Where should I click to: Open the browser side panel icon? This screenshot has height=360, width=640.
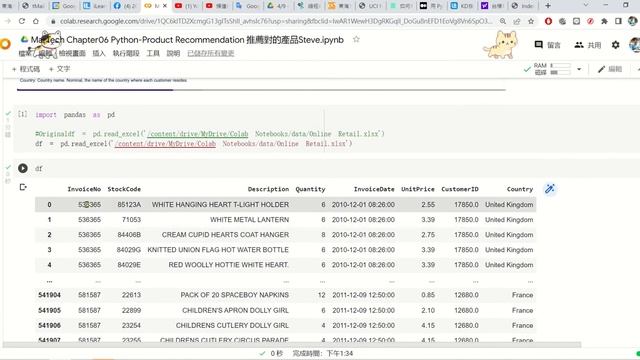click(618, 21)
